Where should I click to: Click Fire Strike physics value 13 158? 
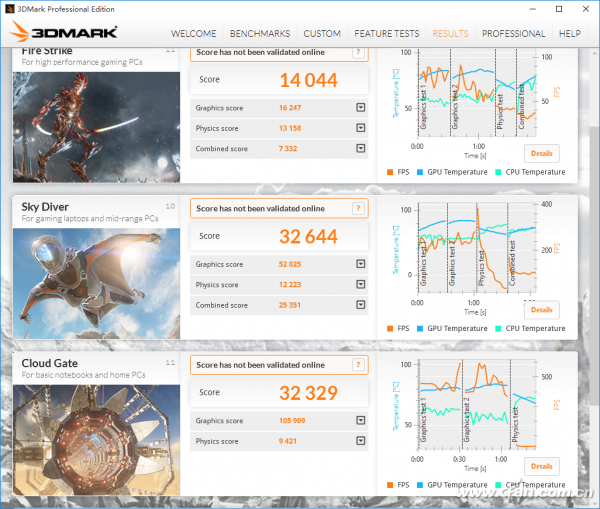tap(290, 128)
